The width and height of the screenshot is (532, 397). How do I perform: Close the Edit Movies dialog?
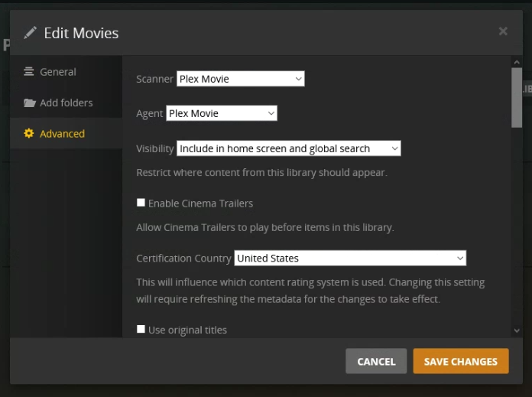pos(503,31)
